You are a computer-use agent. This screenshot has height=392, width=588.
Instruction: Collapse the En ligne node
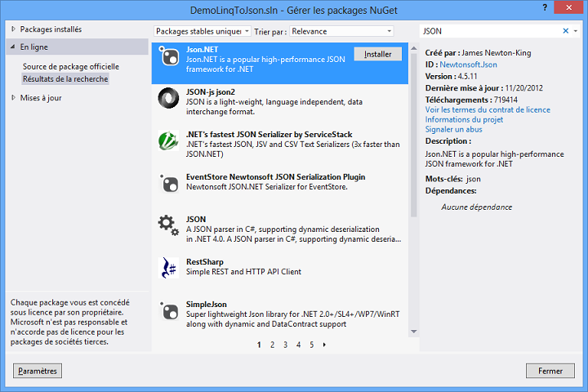(x=13, y=47)
